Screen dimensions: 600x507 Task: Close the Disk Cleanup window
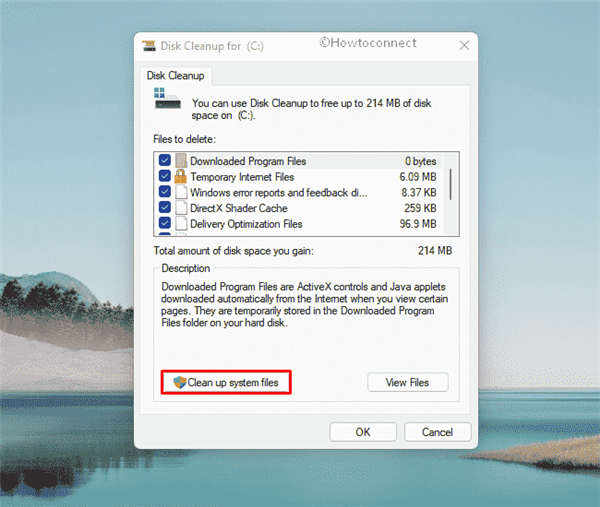[464, 46]
